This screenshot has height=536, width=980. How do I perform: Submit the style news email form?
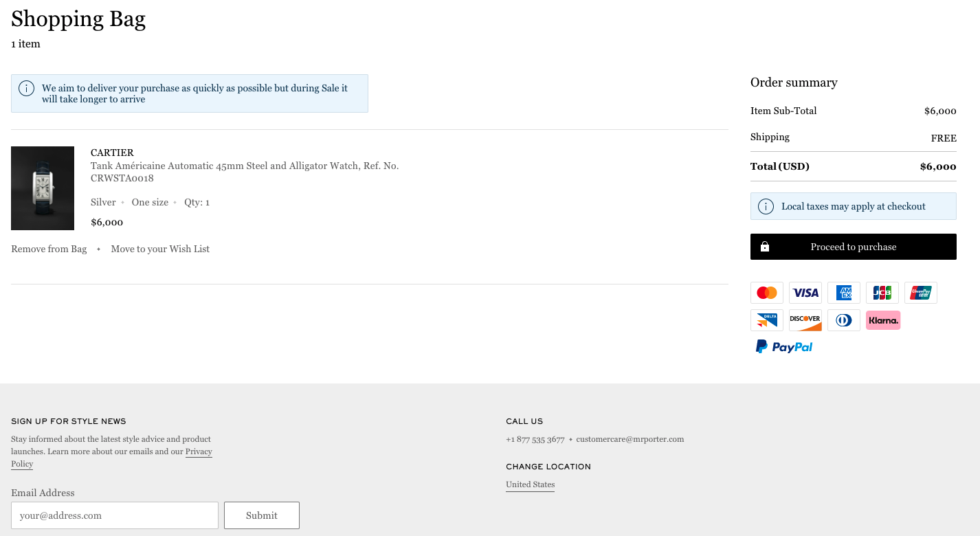[x=262, y=515]
